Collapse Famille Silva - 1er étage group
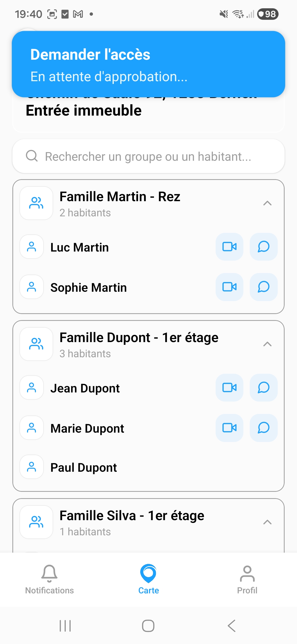Viewport: 297px width, 644px height. (x=267, y=522)
